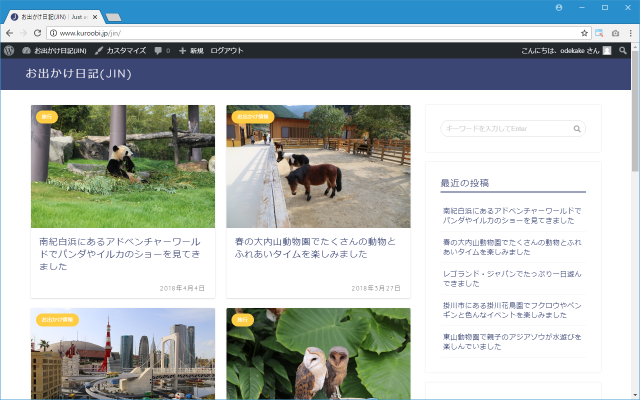Click 旅行 tag on owl post
The image size is (640, 400).
coord(242,320)
